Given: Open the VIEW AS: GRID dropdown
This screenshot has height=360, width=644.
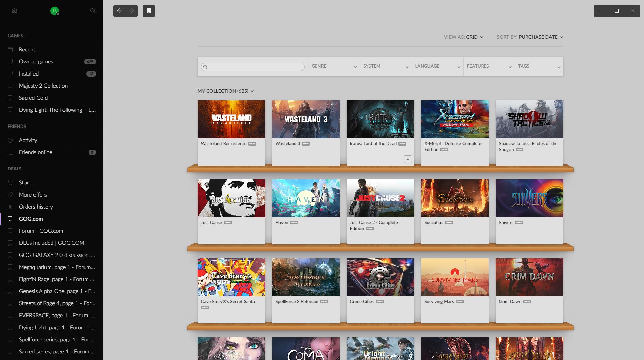Looking at the screenshot, I should pos(463,37).
